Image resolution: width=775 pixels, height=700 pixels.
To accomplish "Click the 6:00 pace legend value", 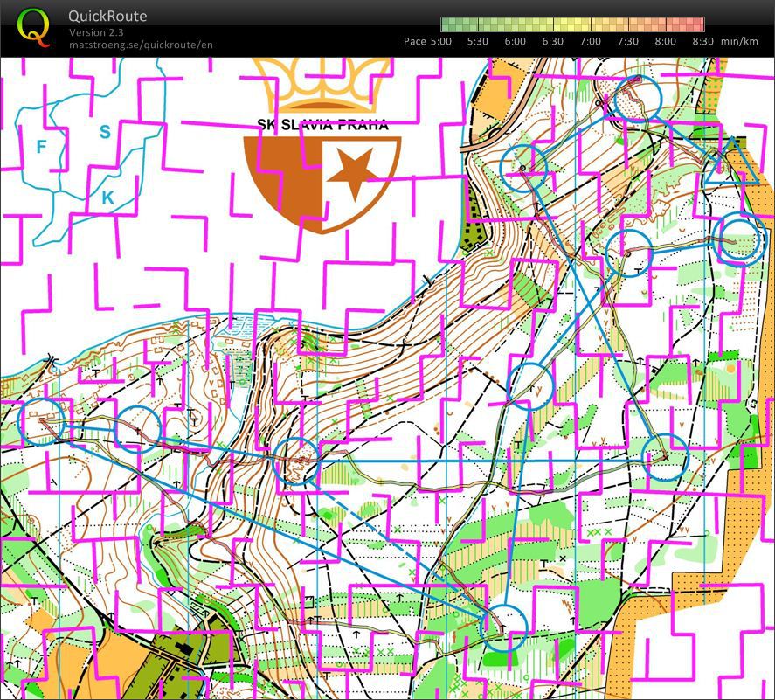I will 515,41.
